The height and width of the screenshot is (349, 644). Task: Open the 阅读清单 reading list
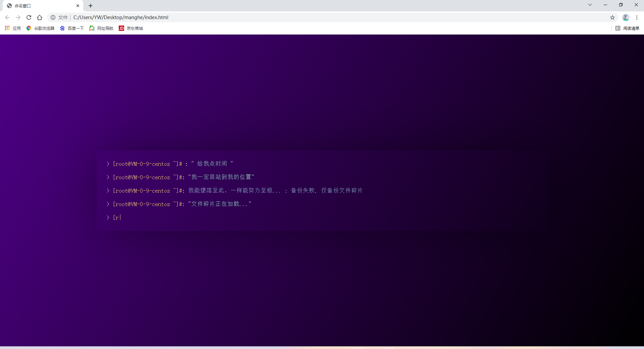pyautogui.click(x=628, y=28)
